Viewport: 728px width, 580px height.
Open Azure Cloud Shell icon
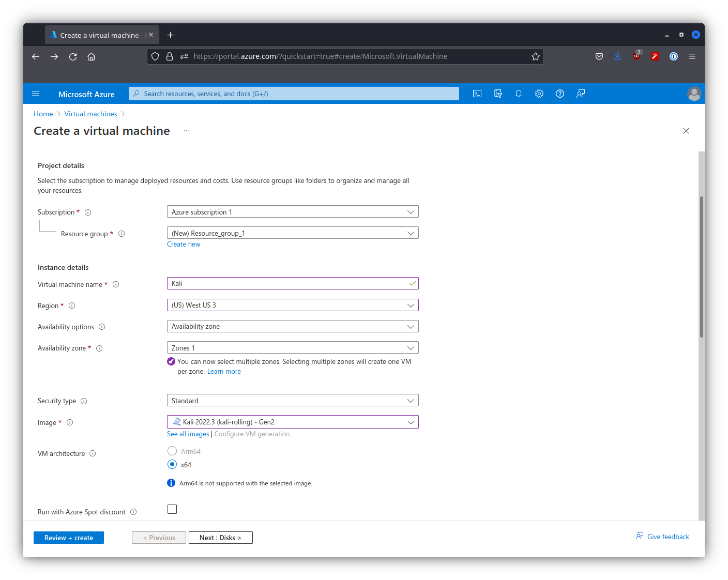tap(477, 94)
